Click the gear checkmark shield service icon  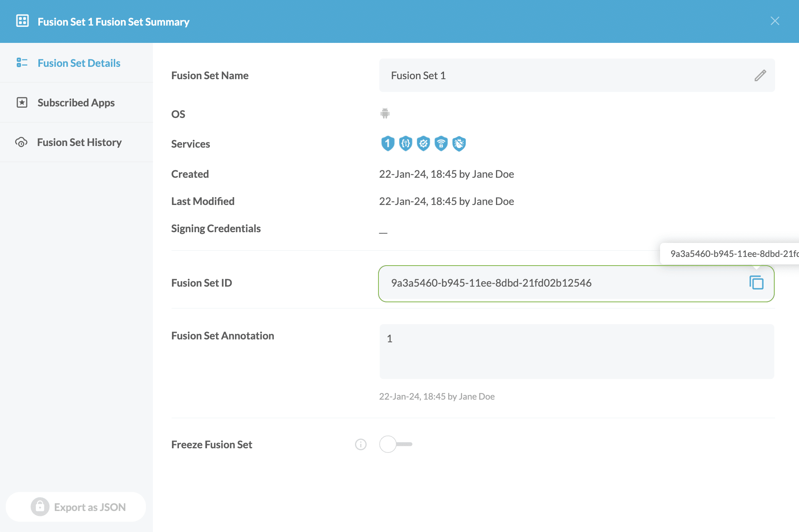(x=423, y=144)
